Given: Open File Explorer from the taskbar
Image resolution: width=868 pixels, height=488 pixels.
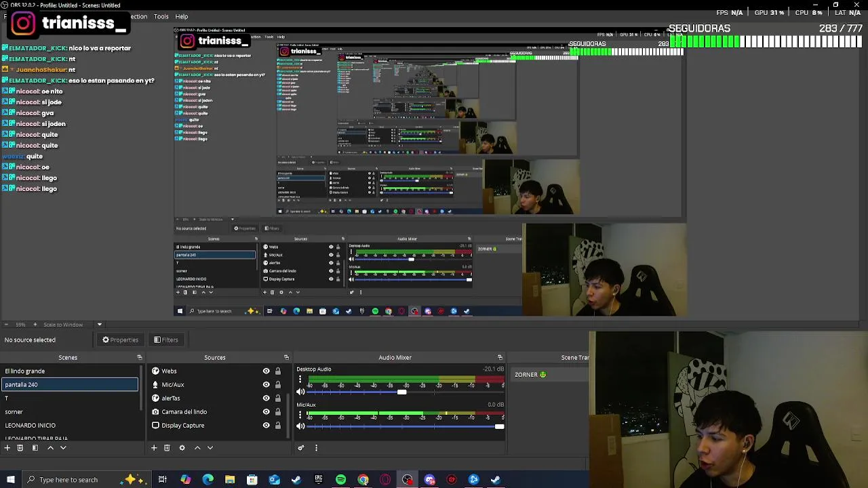Looking at the screenshot, I should [x=230, y=480].
